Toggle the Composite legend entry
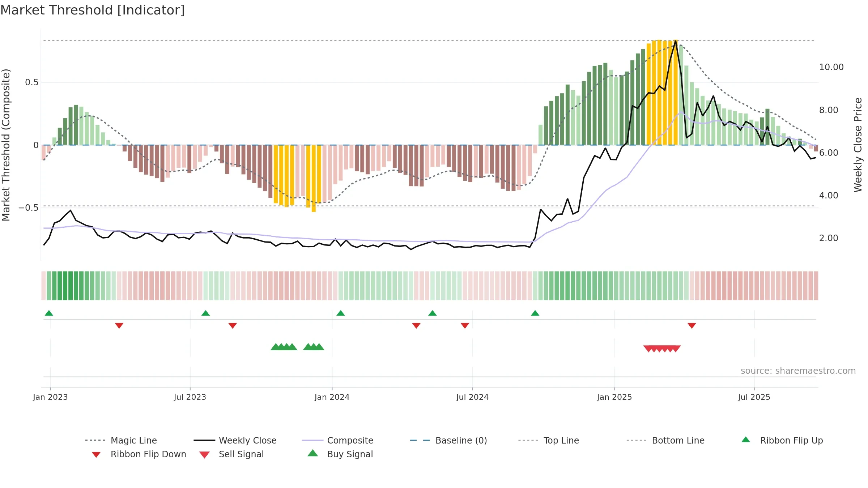This screenshot has height=488, width=868. pyautogui.click(x=337, y=440)
